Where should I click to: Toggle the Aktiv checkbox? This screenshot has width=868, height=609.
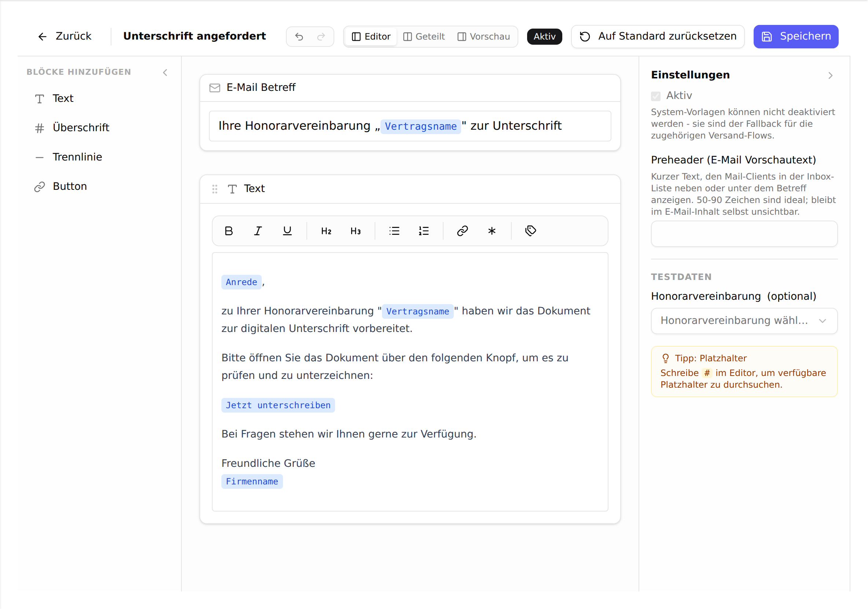pyautogui.click(x=656, y=96)
